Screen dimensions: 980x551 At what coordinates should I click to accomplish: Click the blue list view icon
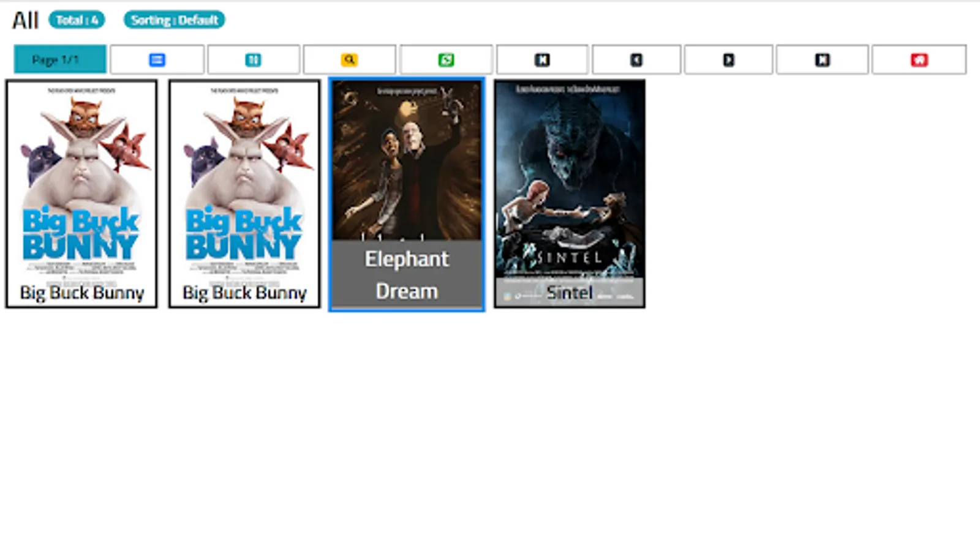click(x=157, y=59)
